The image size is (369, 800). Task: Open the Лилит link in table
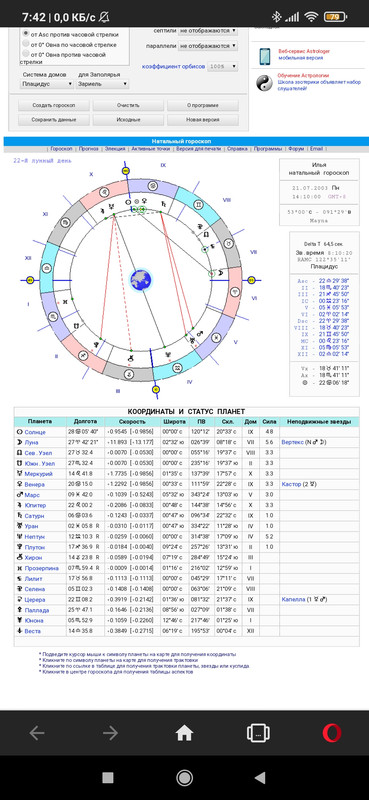point(34,579)
